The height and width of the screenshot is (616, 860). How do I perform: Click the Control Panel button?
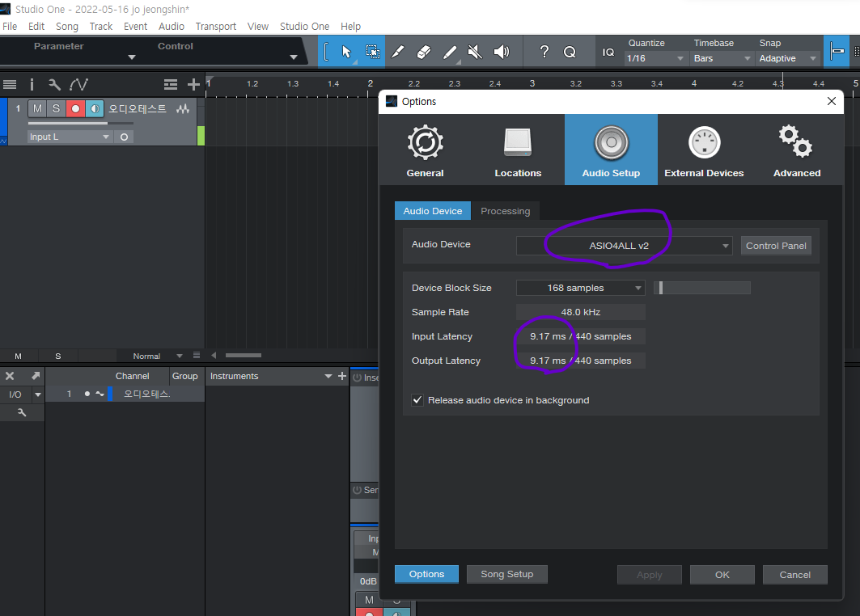click(x=776, y=246)
